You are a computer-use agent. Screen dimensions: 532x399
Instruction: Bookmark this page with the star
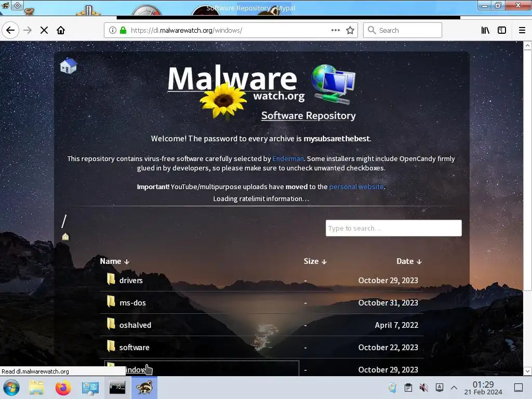350,30
